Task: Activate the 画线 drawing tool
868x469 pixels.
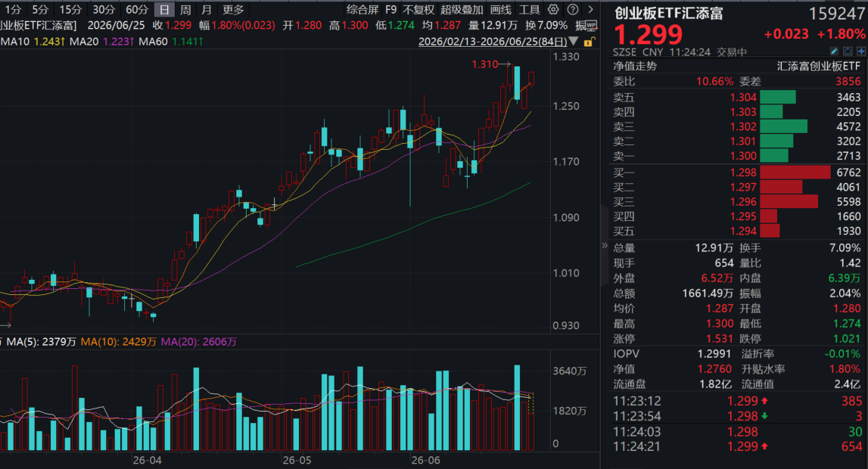Action: (500, 9)
